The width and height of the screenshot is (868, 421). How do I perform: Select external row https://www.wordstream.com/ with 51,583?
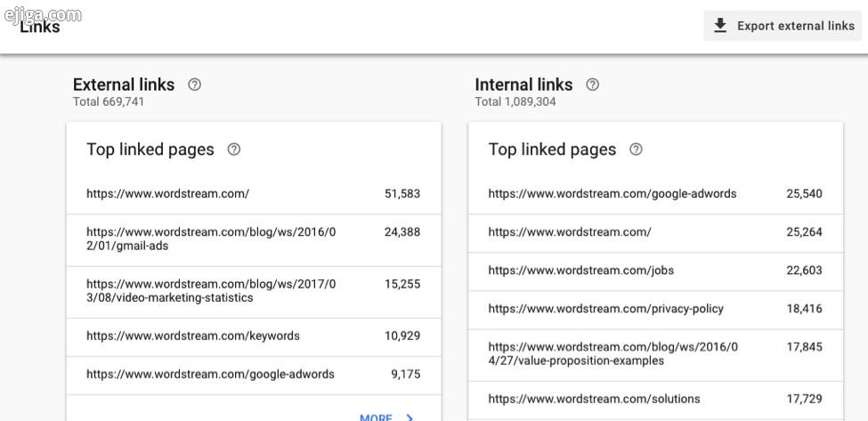254,194
